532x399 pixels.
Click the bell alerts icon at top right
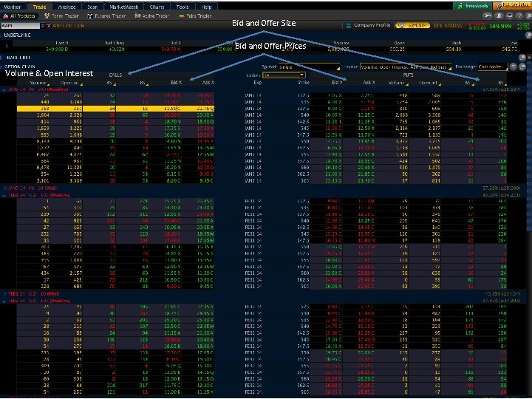499,16
